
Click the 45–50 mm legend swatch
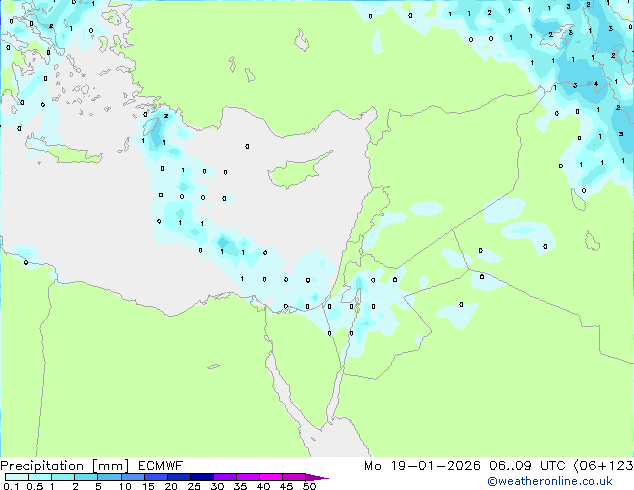click(x=294, y=477)
